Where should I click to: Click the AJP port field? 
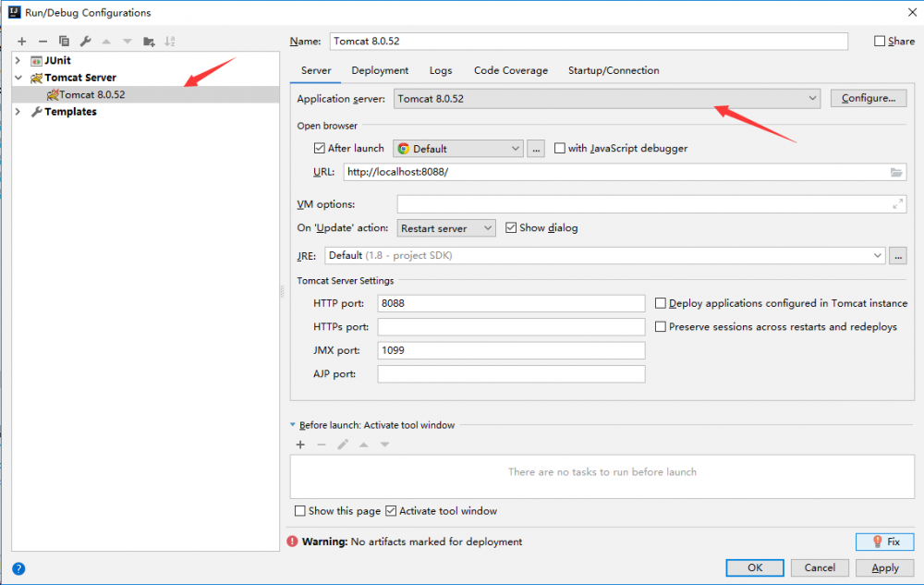(x=511, y=374)
